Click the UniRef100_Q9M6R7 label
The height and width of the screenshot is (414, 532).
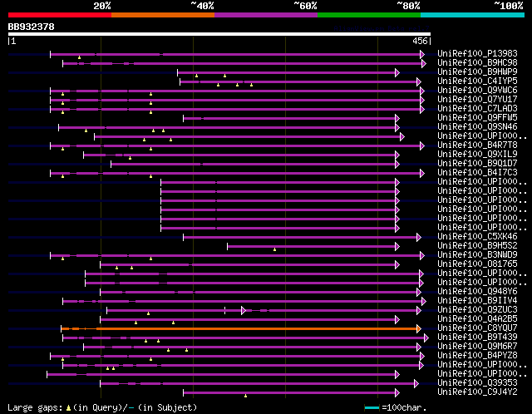pyautogui.click(x=477, y=346)
